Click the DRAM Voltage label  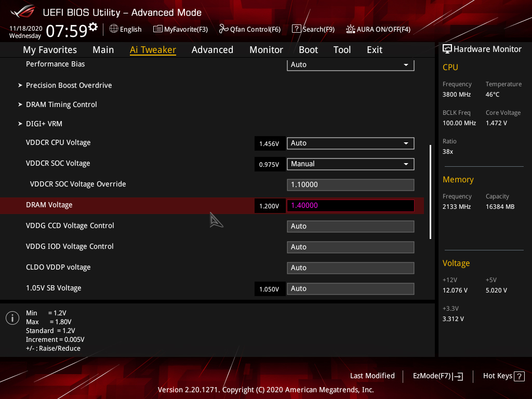coord(49,205)
